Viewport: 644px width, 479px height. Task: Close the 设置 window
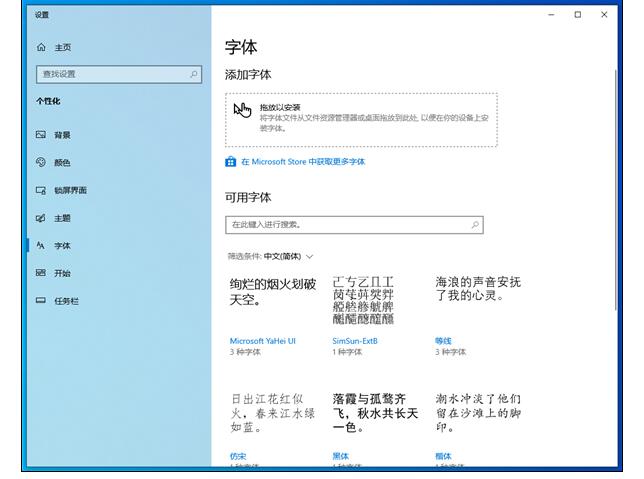click(604, 15)
